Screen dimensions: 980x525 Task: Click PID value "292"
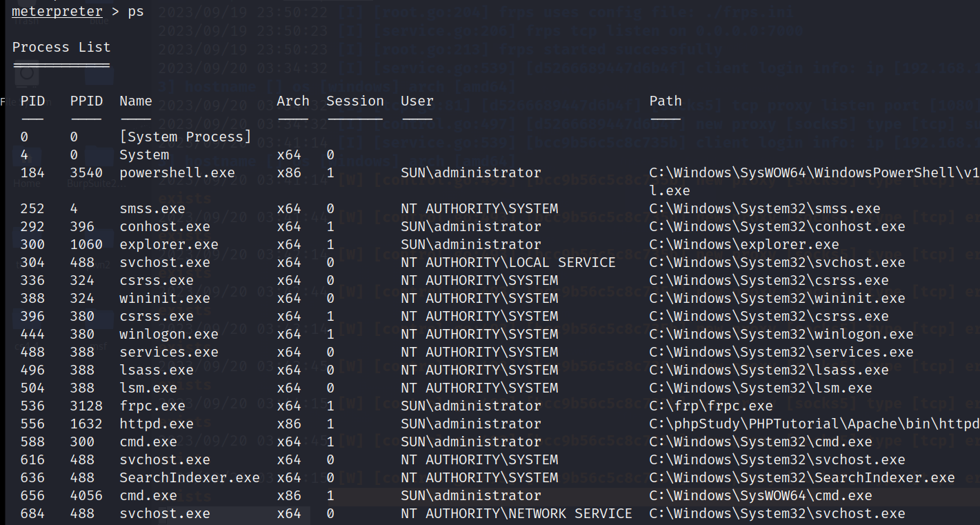coord(32,226)
